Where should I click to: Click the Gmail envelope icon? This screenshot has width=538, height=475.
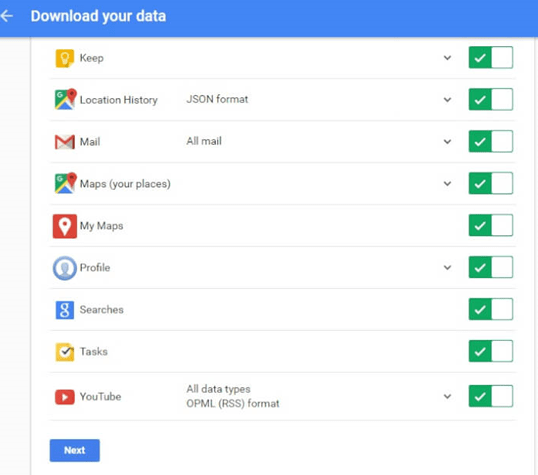click(x=65, y=142)
